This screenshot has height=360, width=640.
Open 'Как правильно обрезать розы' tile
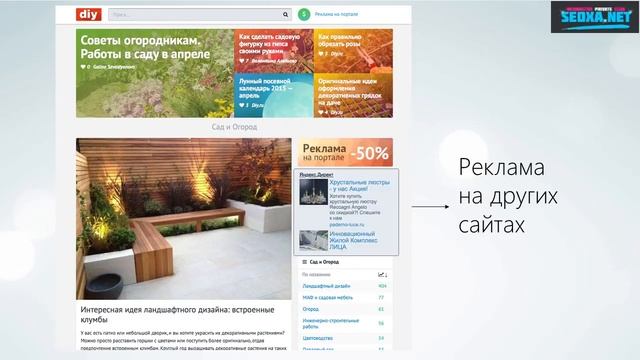353,51
